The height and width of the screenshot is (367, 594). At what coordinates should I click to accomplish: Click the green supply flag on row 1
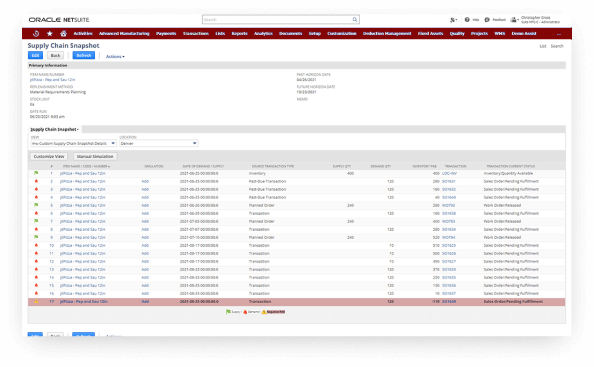pos(36,173)
